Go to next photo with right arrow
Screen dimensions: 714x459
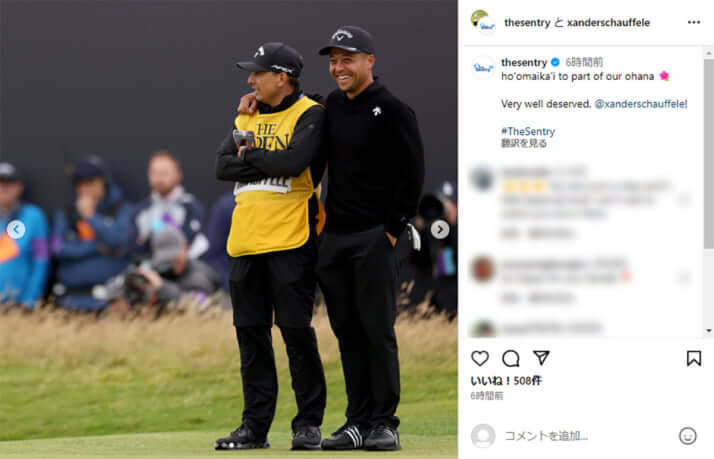(x=440, y=230)
